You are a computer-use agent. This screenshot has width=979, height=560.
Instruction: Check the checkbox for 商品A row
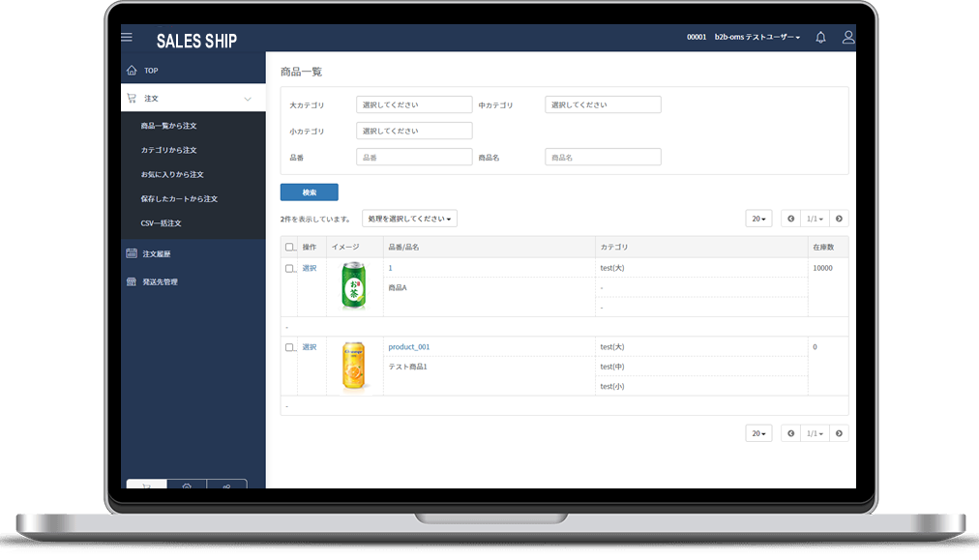(289, 269)
